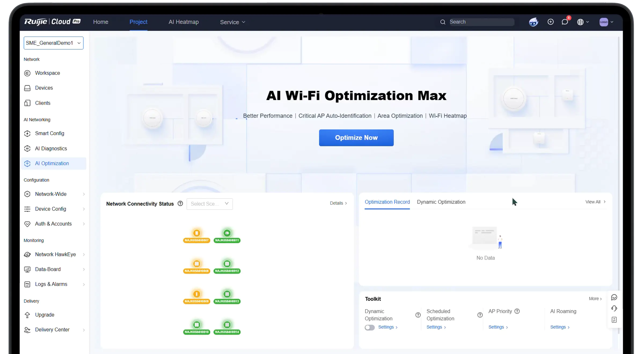Viewport: 644px width, 354px height.
Task: Click the AI assistant robot avatar icon
Action: tap(533, 22)
